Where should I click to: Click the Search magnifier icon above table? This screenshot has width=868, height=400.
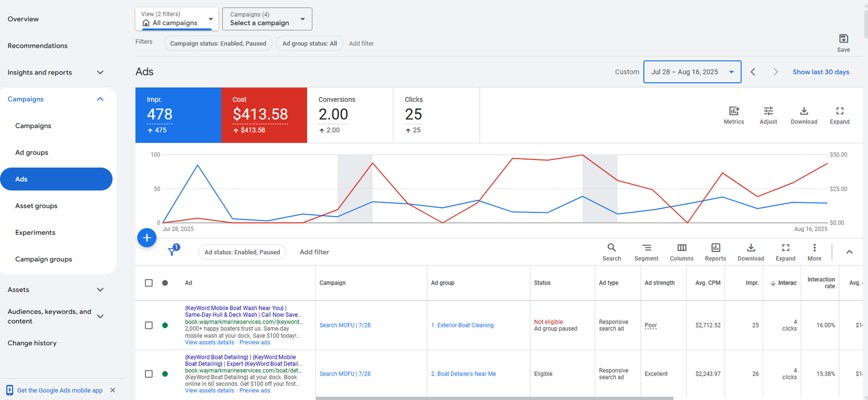[611, 248]
